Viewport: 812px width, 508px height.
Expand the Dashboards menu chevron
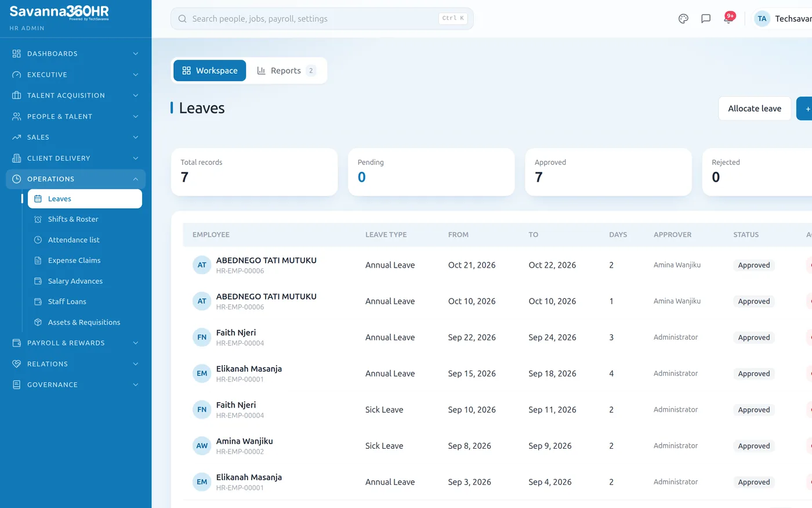click(136, 53)
